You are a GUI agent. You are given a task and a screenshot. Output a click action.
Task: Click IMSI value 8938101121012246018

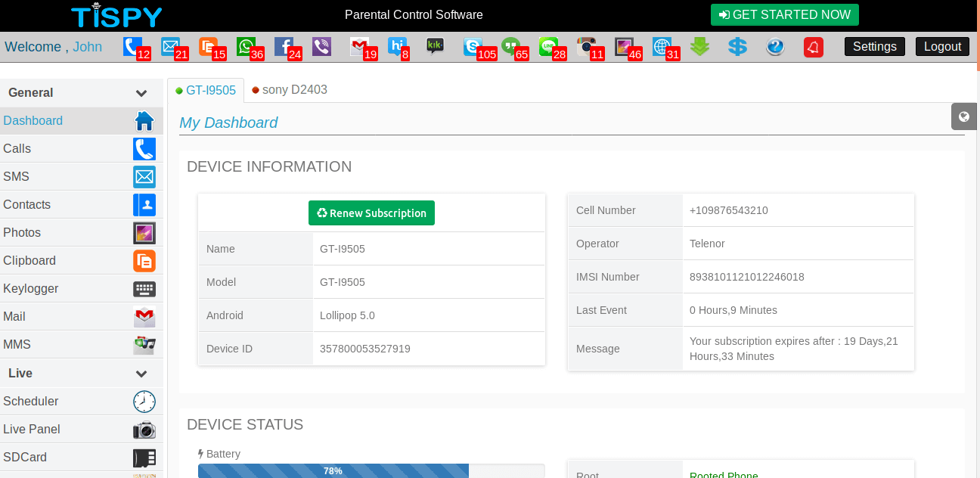pos(747,277)
